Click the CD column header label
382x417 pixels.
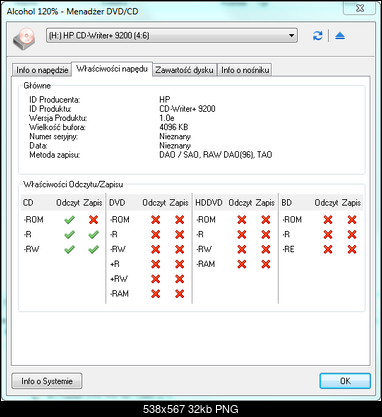pyautogui.click(x=28, y=203)
